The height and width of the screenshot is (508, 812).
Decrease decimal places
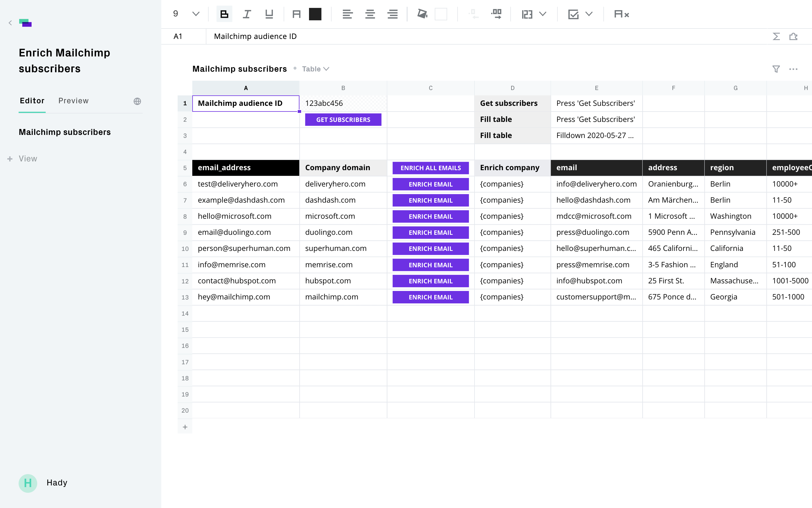coord(473,14)
